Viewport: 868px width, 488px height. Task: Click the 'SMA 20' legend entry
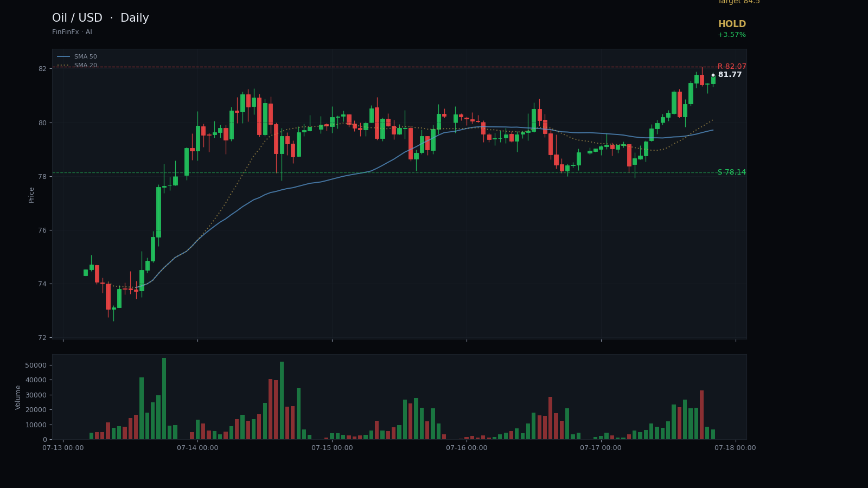(77, 66)
